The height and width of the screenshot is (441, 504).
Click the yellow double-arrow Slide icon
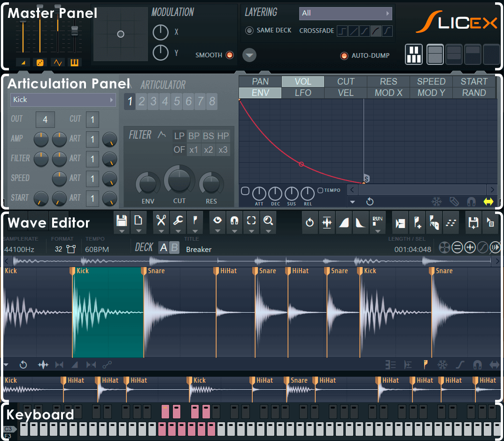pos(488,202)
